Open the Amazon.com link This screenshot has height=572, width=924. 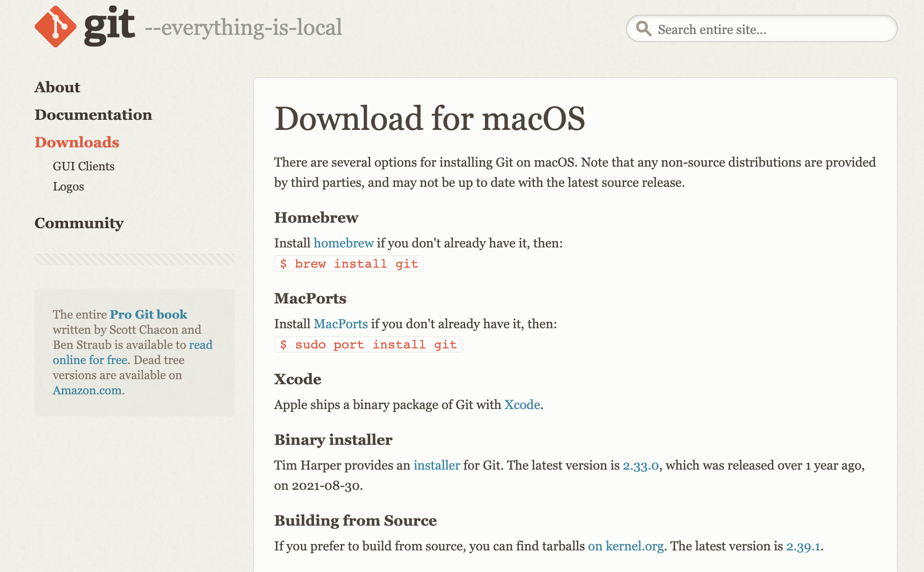pyautogui.click(x=87, y=390)
